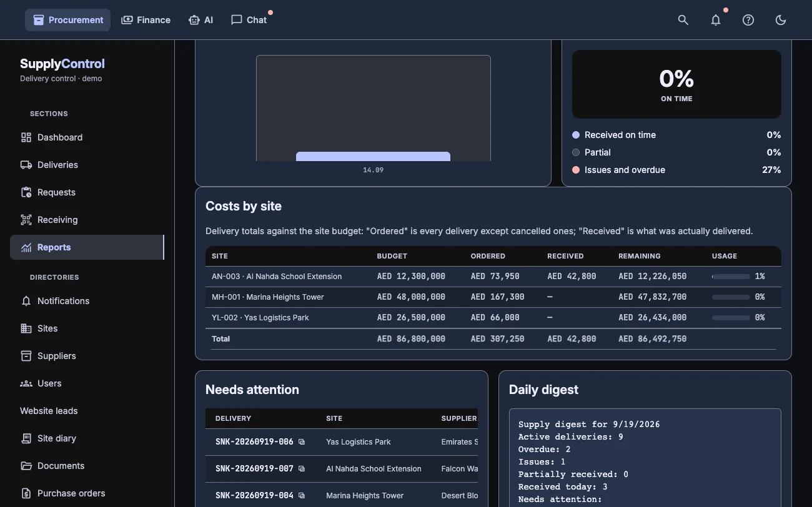Click the Remaining column header
812x507 pixels.
(x=639, y=256)
